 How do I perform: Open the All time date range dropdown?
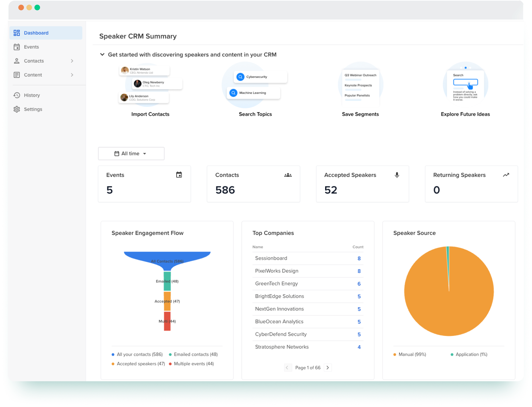coord(131,153)
